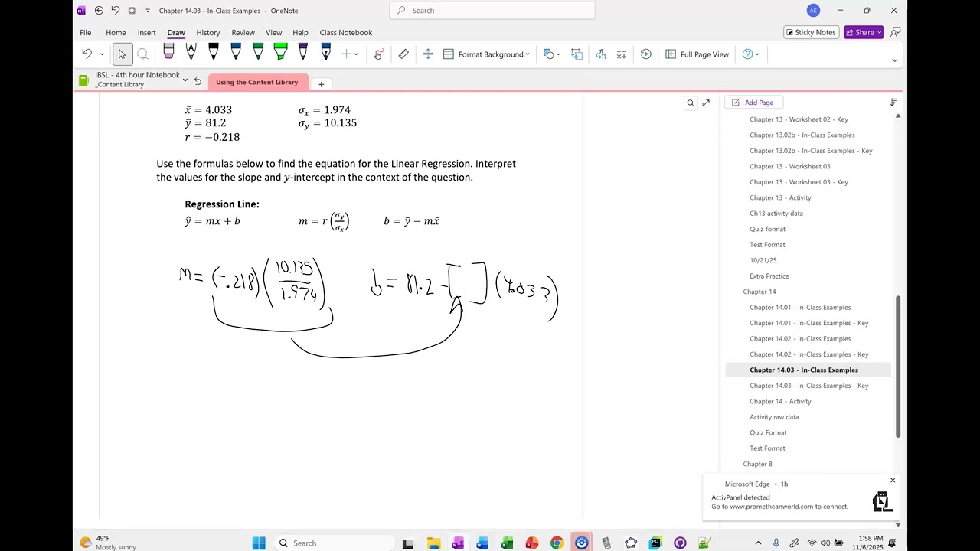Pick the Eraser tool

168,53
